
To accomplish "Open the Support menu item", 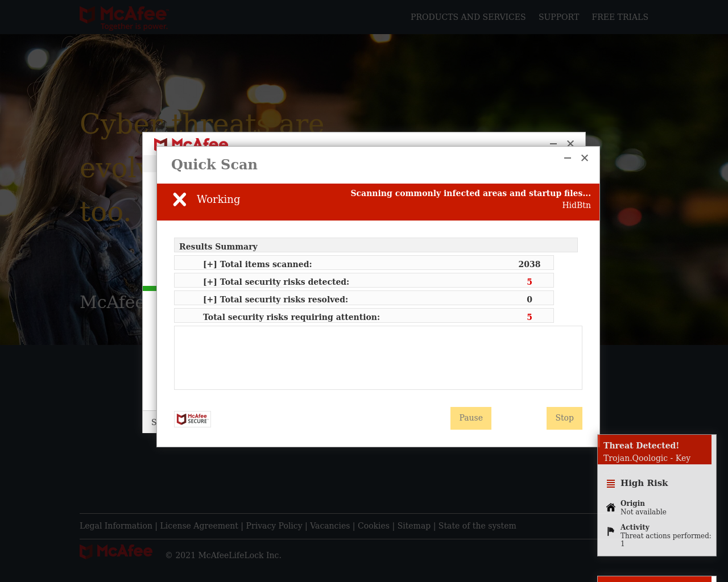I will coord(559,17).
